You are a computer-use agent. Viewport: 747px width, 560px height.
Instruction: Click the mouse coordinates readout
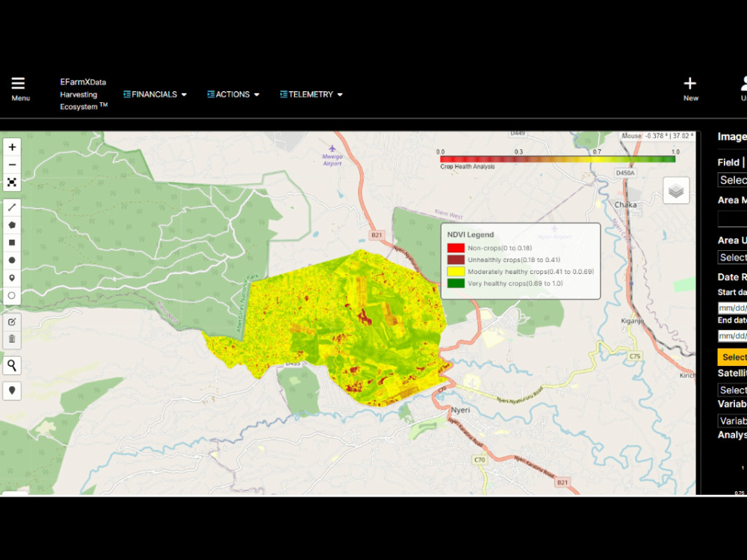[x=657, y=136]
